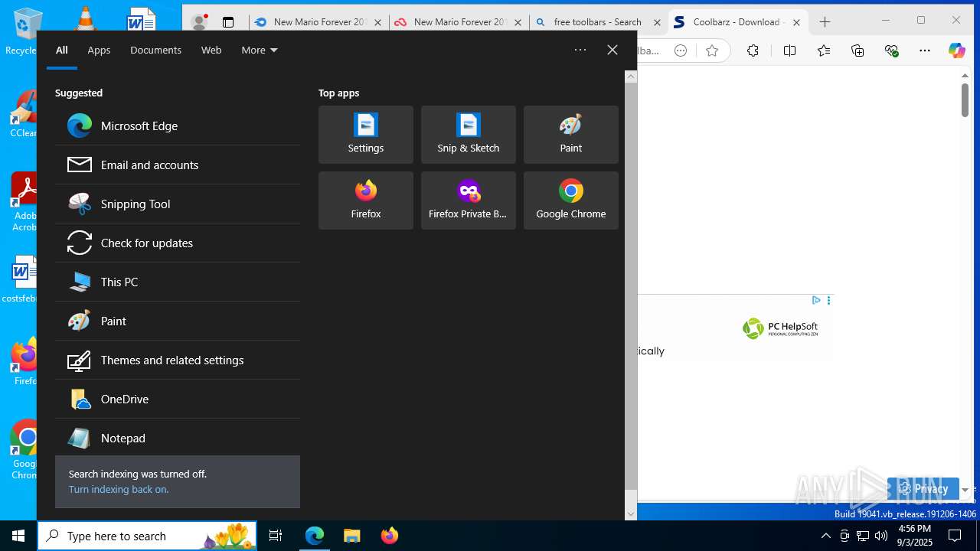980x551 pixels.
Task: Click the PC HelpSoft advertisement logo
Action: click(780, 328)
